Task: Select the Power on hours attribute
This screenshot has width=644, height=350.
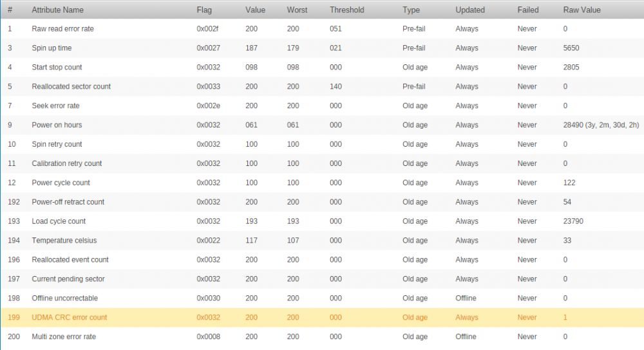Action: [x=57, y=125]
